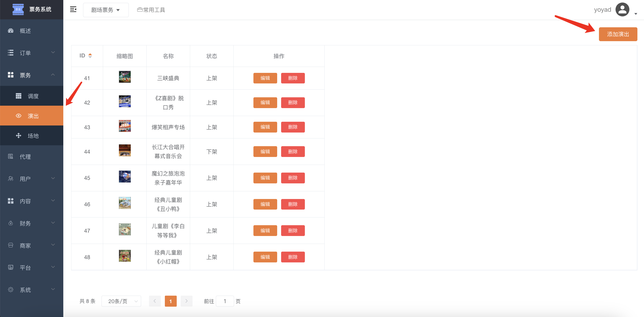Click the 财务 money bag icon
Viewport: 644px width, 317px height.
(x=11, y=223)
